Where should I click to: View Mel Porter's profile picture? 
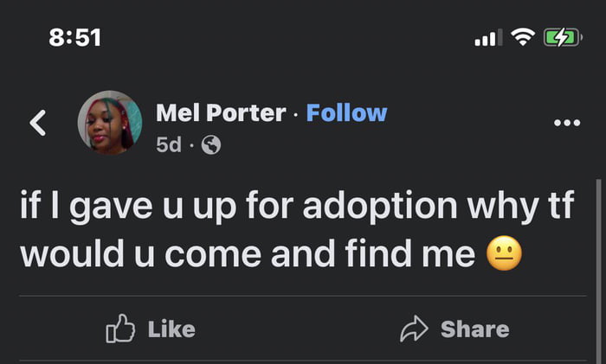coord(110,123)
